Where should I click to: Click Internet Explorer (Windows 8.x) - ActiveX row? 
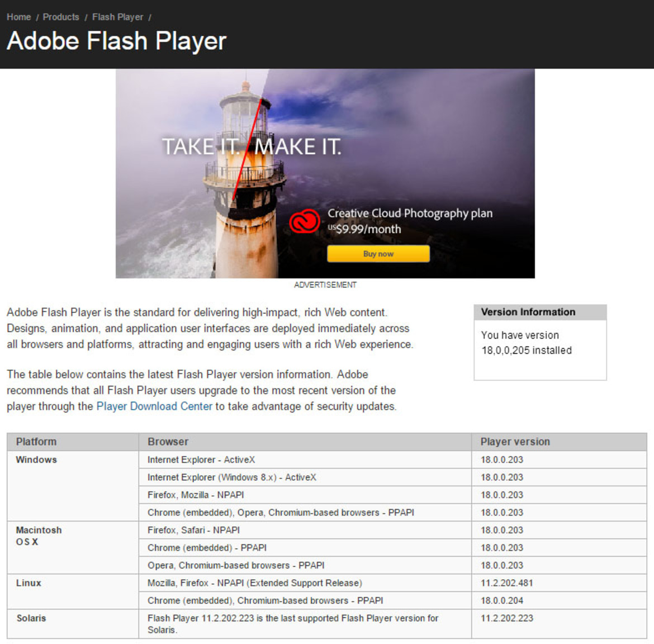(305, 477)
